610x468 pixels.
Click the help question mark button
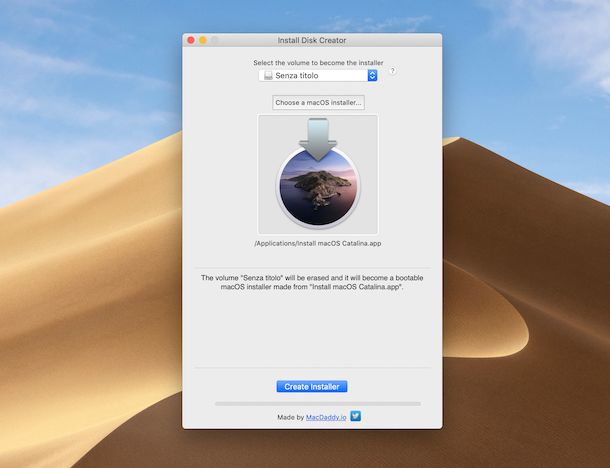click(392, 71)
